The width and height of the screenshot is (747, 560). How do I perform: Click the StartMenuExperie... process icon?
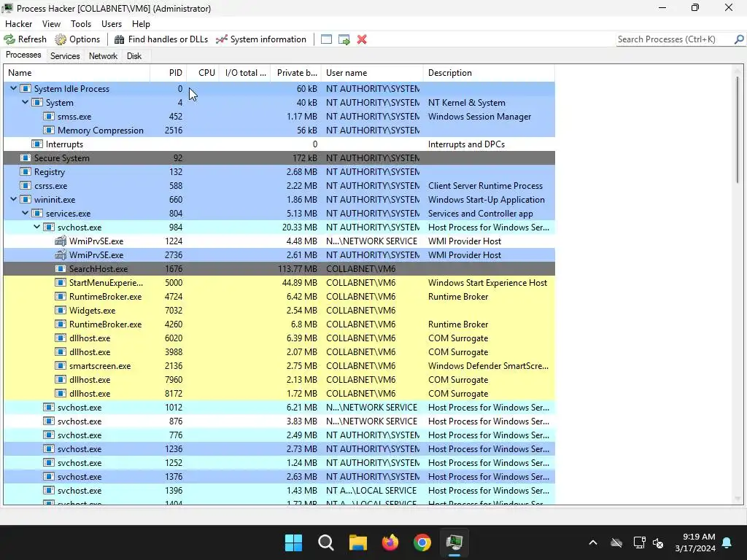coord(61,282)
